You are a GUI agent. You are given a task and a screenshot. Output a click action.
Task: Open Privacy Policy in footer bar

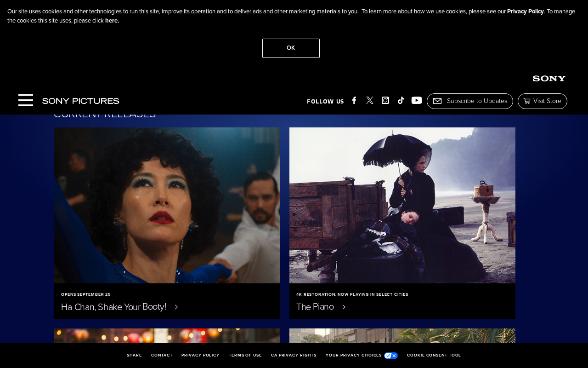click(200, 355)
